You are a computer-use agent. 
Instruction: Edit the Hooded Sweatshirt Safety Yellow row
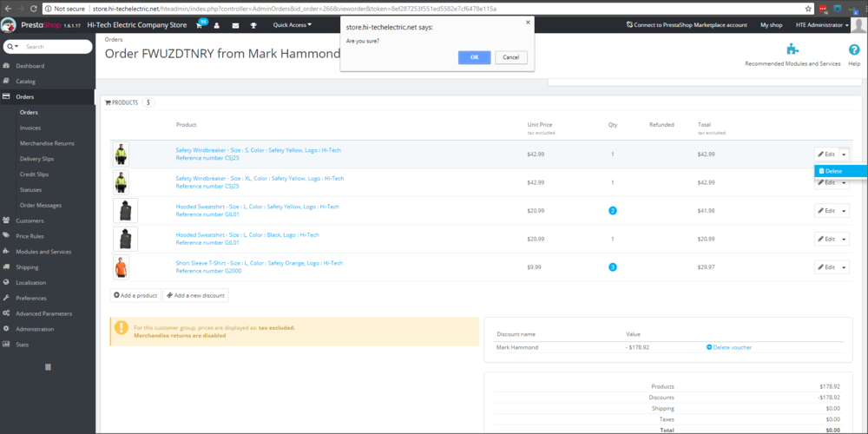(x=826, y=211)
